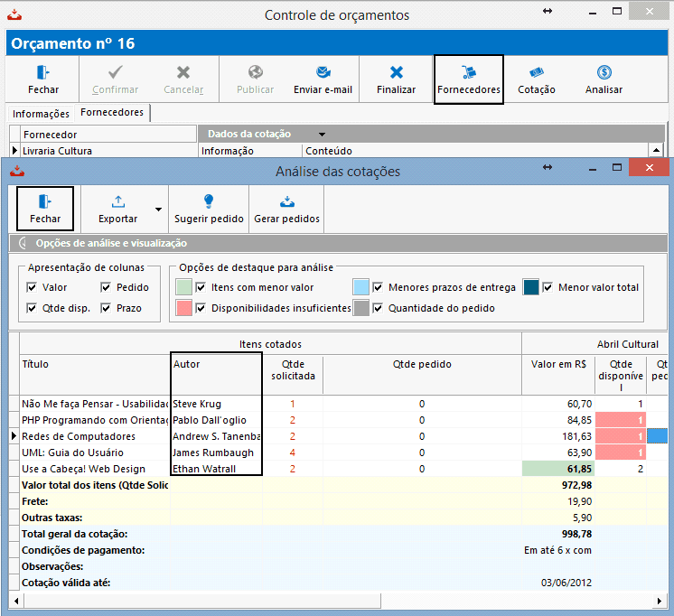Open the Fornecedores toolbar button

coord(469,79)
